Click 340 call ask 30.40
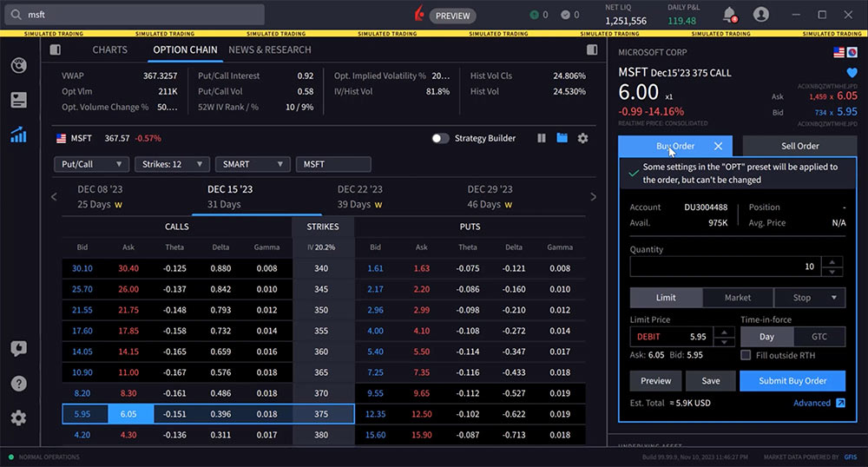 coord(128,268)
